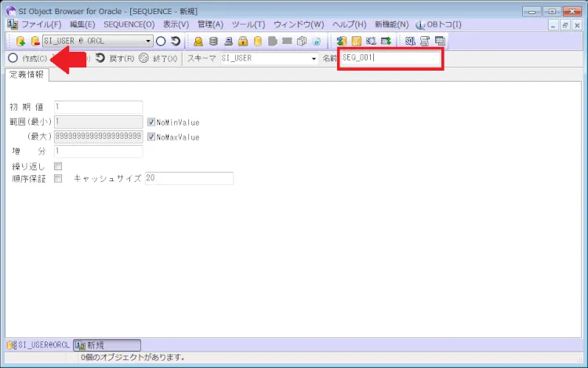Open the SEQUENCE(O) menu

pos(129,25)
